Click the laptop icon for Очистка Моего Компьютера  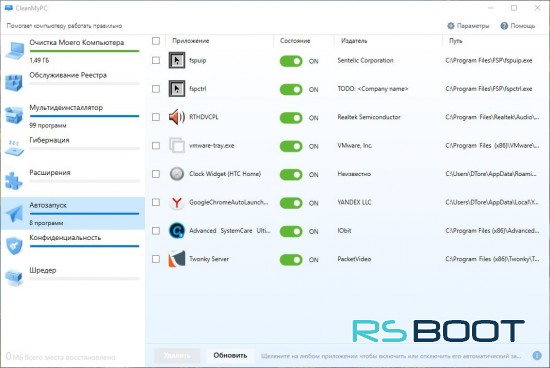(x=14, y=51)
